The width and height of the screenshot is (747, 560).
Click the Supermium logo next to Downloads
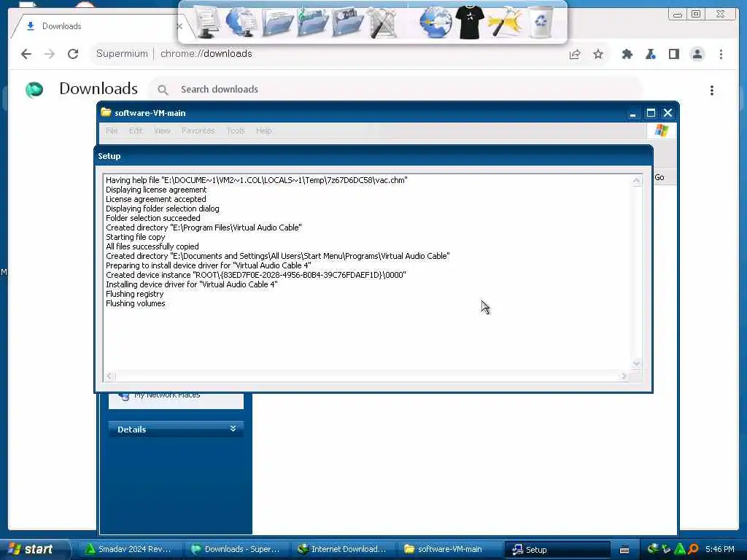click(x=34, y=90)
